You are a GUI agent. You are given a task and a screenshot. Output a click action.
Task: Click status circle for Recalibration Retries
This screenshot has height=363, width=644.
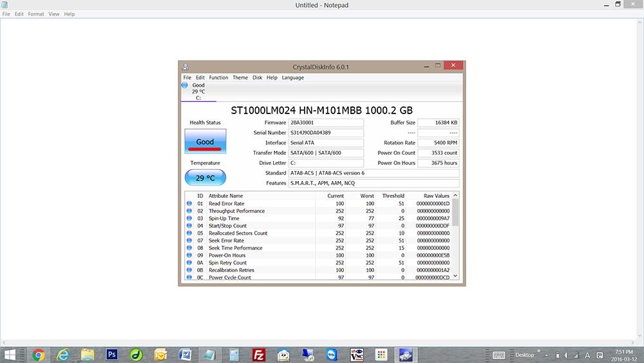tap(189, 270)
